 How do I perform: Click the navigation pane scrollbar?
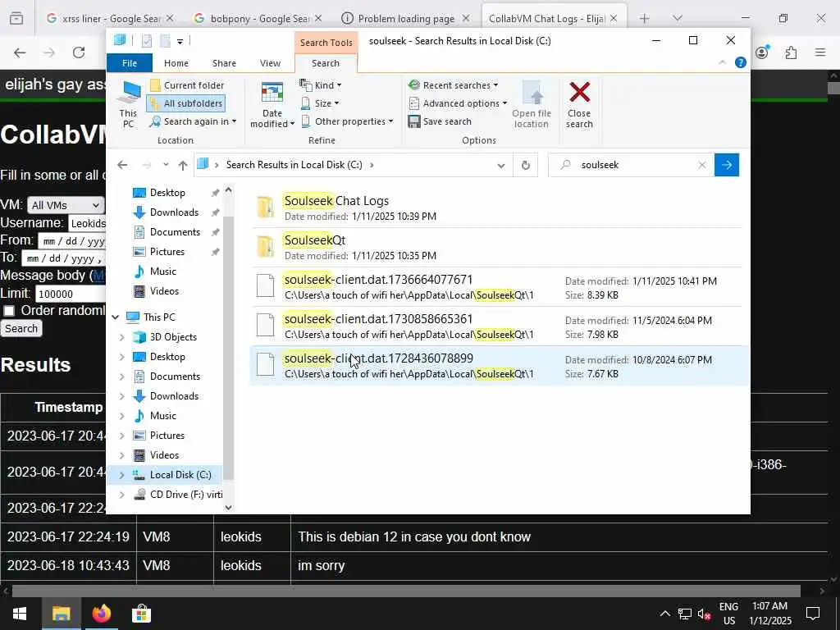pyautogui.click(x=229, y=348)
